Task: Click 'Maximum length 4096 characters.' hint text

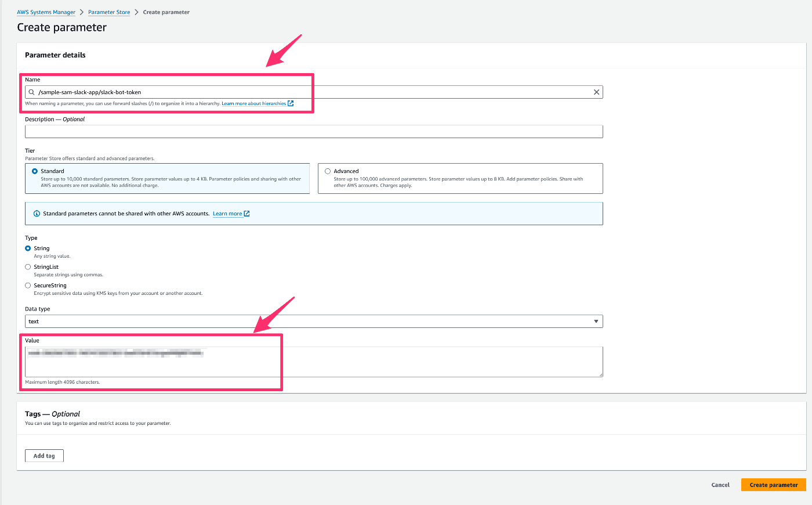Action: 63,382
